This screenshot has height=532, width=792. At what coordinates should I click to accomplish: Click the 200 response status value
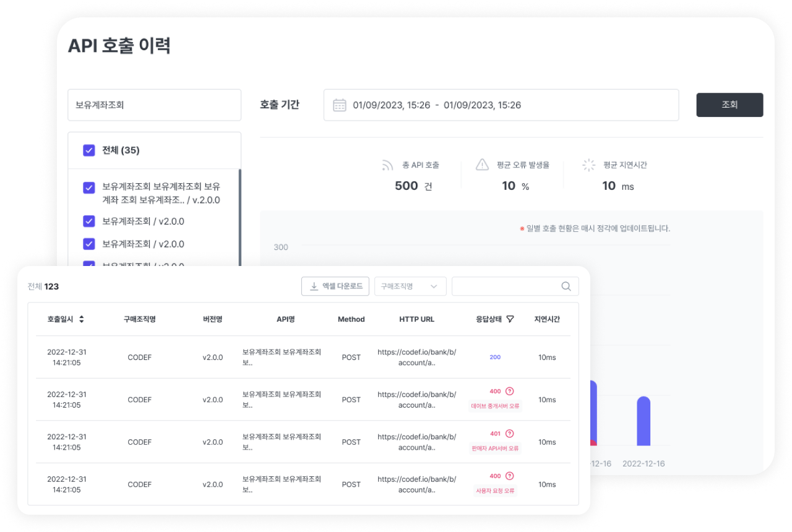[x=495, y=358]
